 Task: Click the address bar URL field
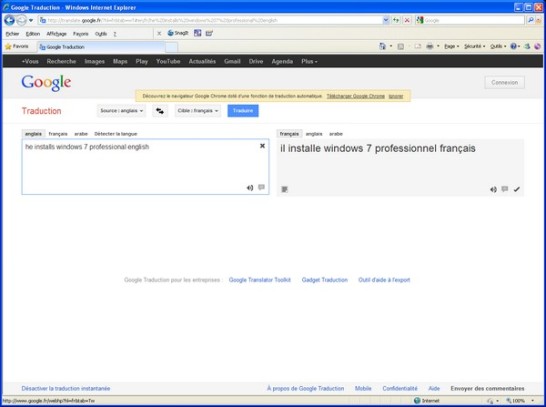pos(210,21)
